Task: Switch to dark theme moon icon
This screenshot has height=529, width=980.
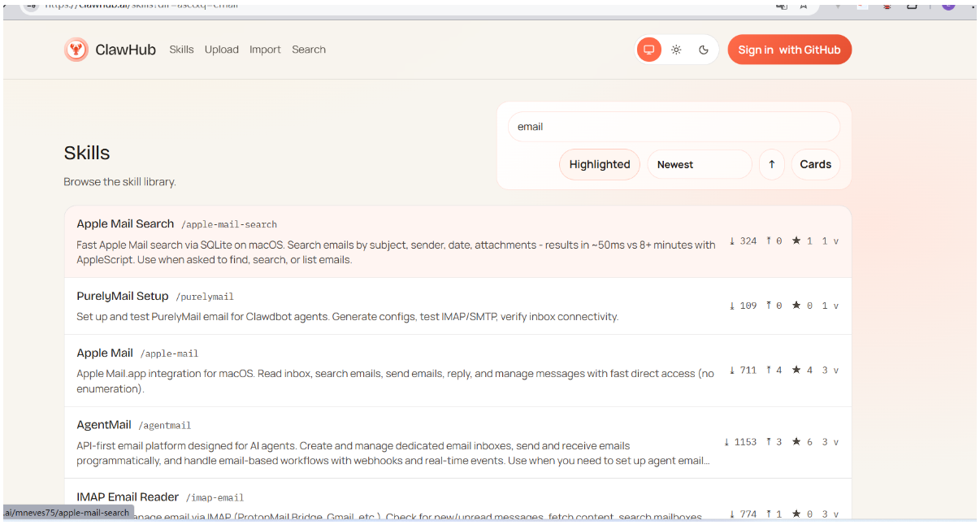Action: [x=704, y=50]
